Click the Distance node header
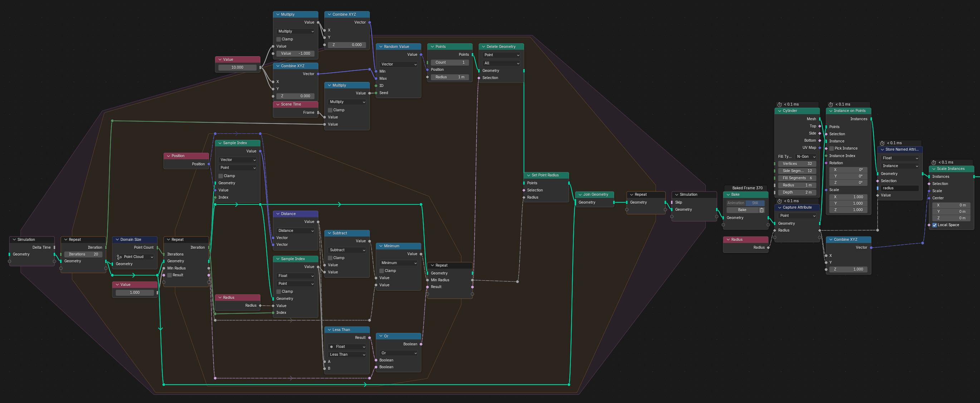 [295, 214]
